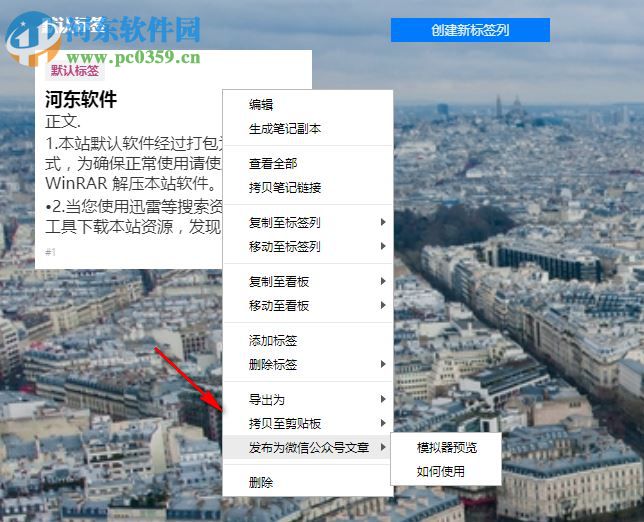Screen dimensions: 644x522
Task: Open the 移动至标签列 submenu
Action: 308,246
